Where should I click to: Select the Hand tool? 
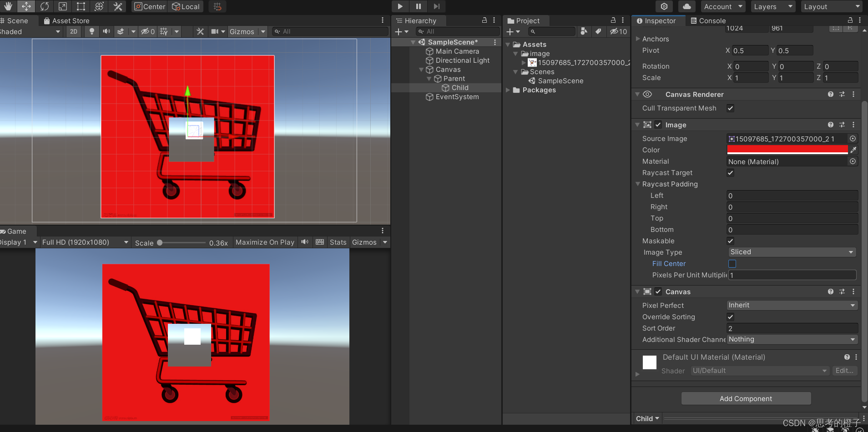(x=8, y=6)
